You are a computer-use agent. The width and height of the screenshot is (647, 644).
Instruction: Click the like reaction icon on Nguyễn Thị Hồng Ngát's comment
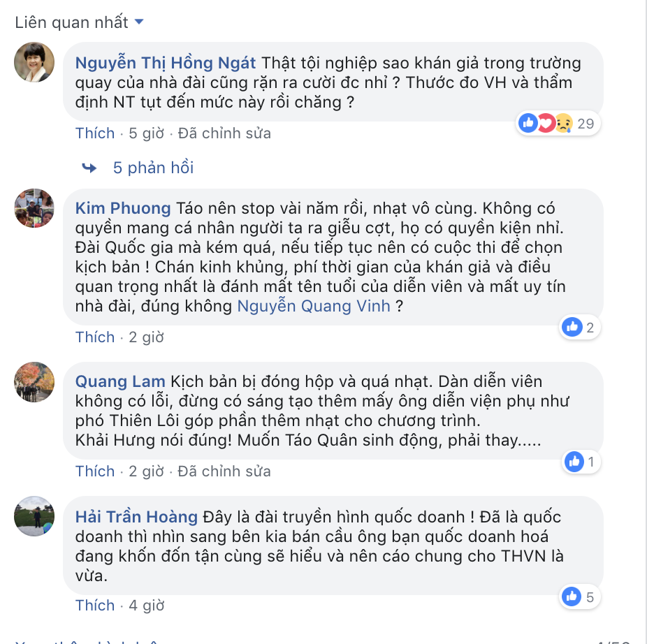[x=528, y=123]
